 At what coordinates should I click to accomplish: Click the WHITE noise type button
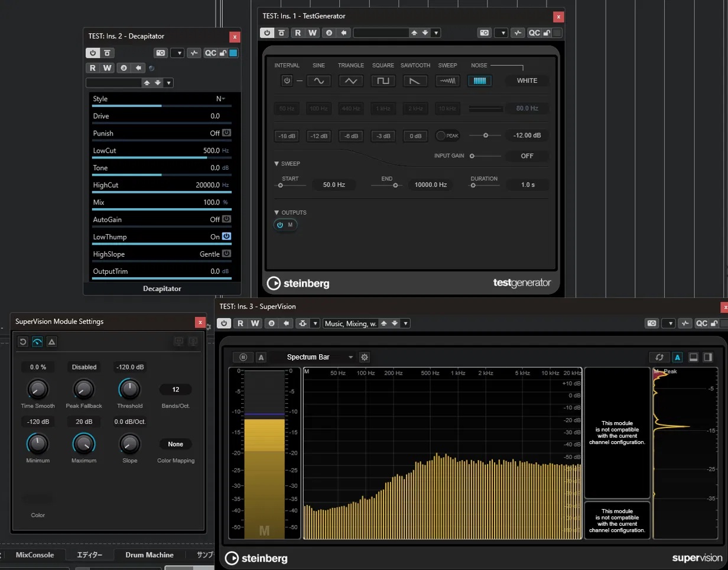point(527,80)
